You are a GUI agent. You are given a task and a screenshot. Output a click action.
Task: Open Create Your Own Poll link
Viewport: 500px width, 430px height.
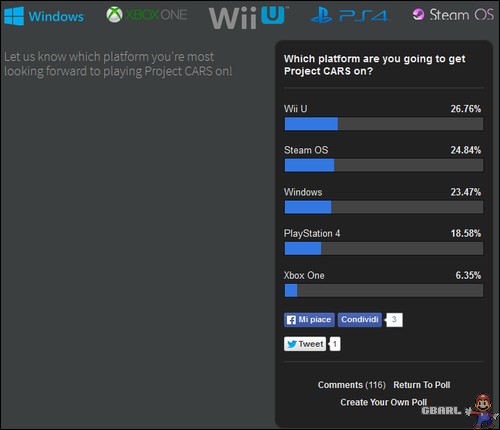pos(383,402)
